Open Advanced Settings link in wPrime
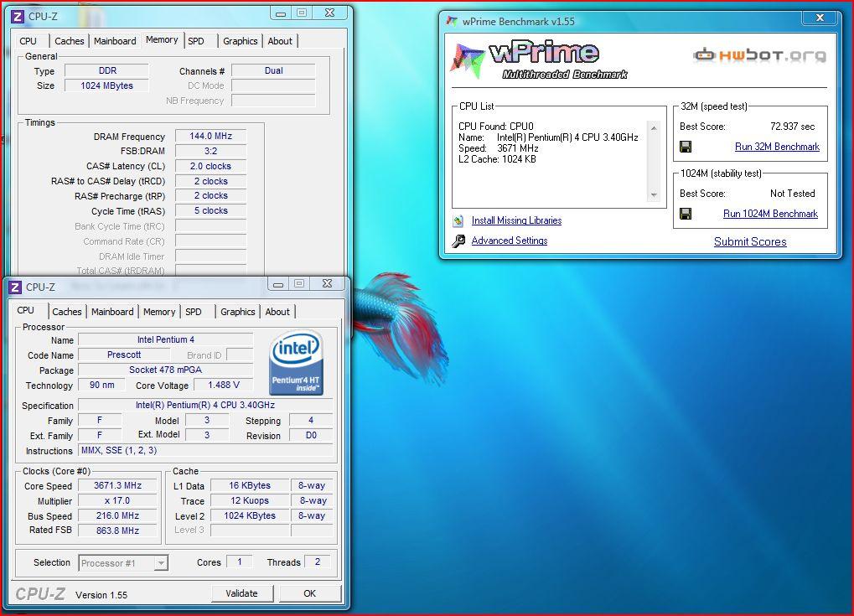This screenshot has width=854, height=616. click(510, 241)
